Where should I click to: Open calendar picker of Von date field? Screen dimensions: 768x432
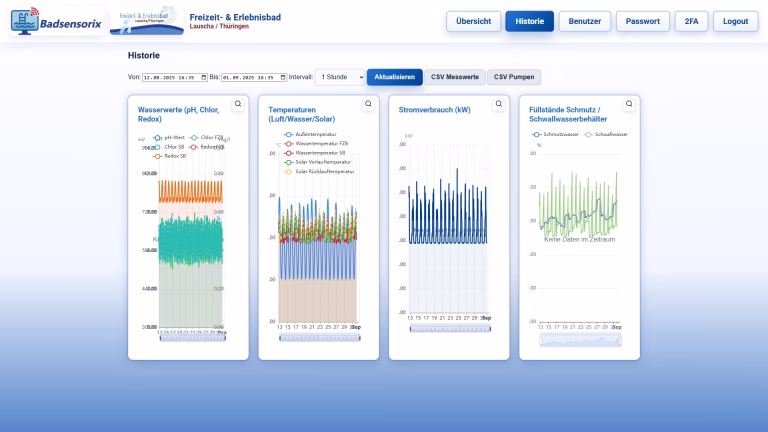(x=204, y=77)
